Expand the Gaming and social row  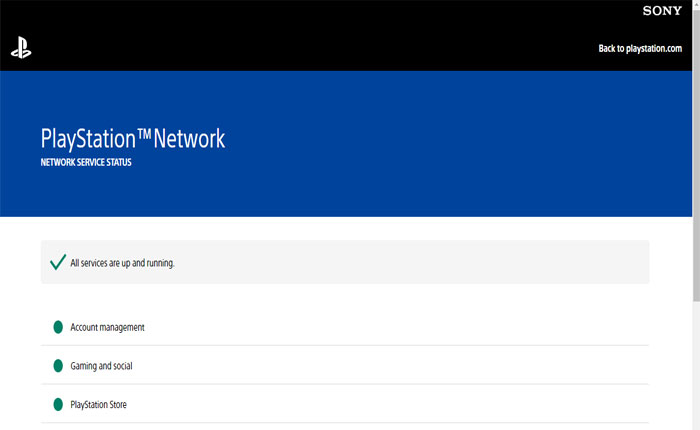pos(345,366)
